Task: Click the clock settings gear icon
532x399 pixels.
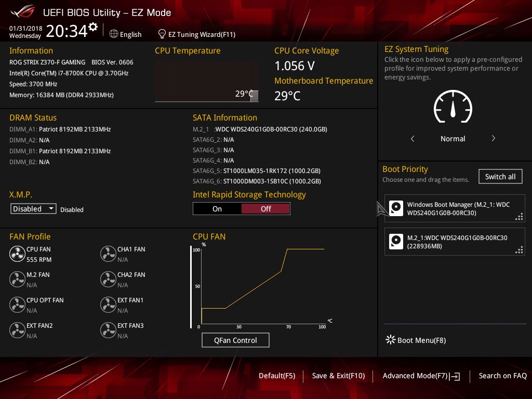Action: tap(93, 27)
